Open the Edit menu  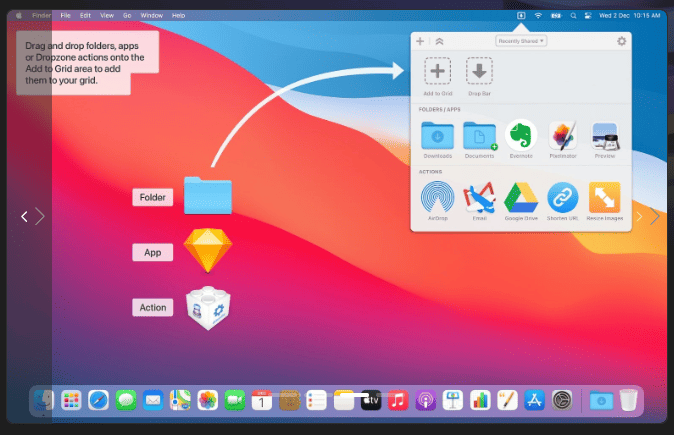pyautogui.click(x=85, y=15)
